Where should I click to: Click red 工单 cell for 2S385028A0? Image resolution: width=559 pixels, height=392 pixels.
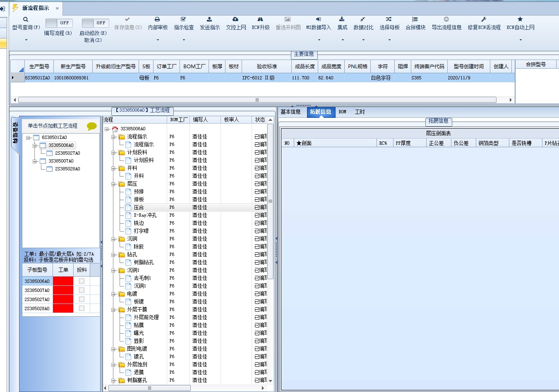click(x=63, y=308)
